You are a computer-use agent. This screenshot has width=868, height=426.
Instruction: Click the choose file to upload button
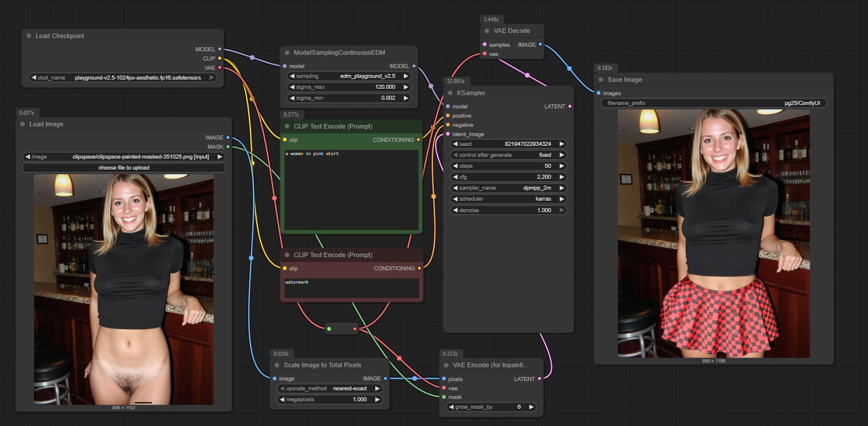(124, 168)
